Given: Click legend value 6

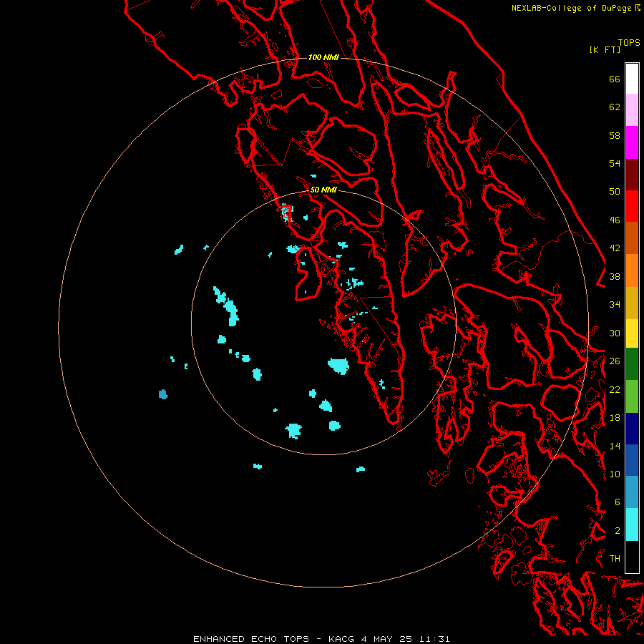Looking at the screenshot, I should [x=617, y=502].
